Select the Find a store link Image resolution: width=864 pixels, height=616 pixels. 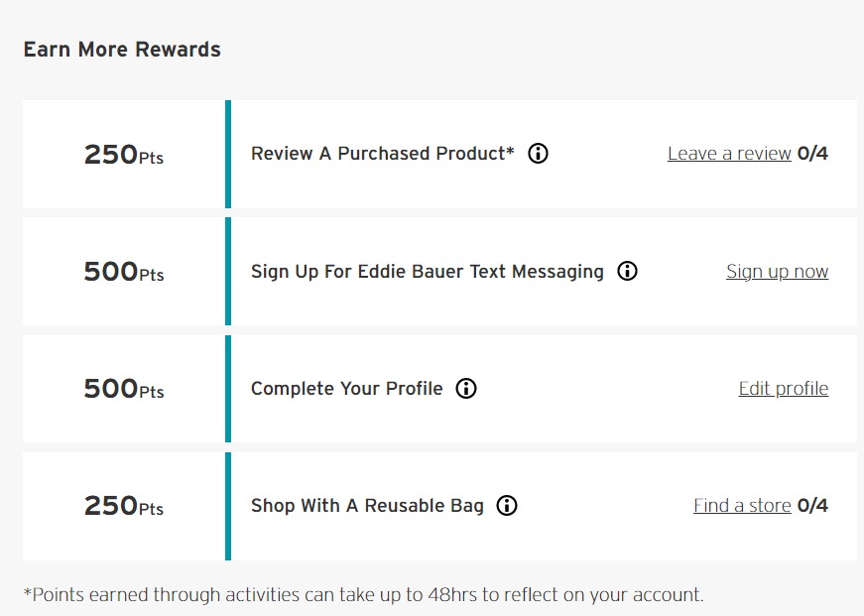742,505
